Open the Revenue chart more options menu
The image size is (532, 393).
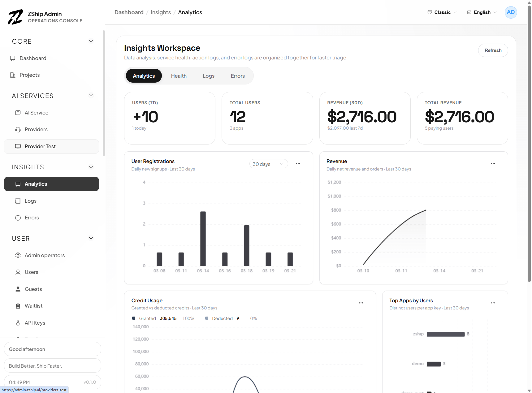[x=493, y=164]
